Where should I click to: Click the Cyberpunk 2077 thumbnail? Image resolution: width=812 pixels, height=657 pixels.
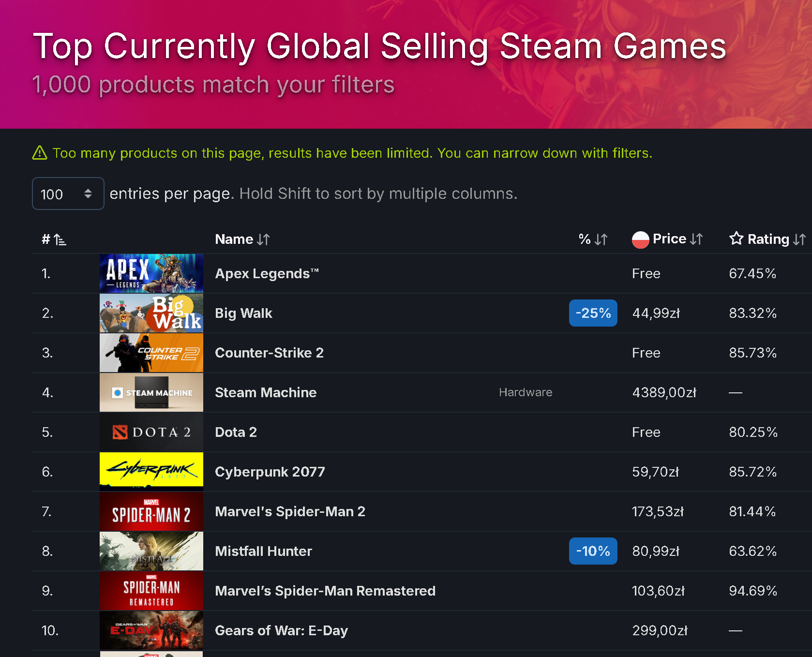(x=151, y=472)
